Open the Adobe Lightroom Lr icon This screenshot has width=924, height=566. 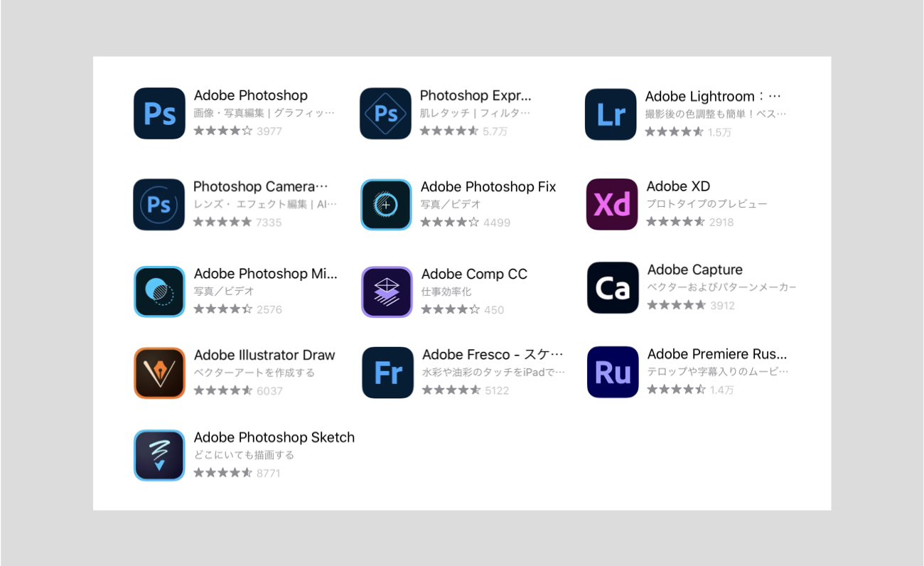pos(611,114)
